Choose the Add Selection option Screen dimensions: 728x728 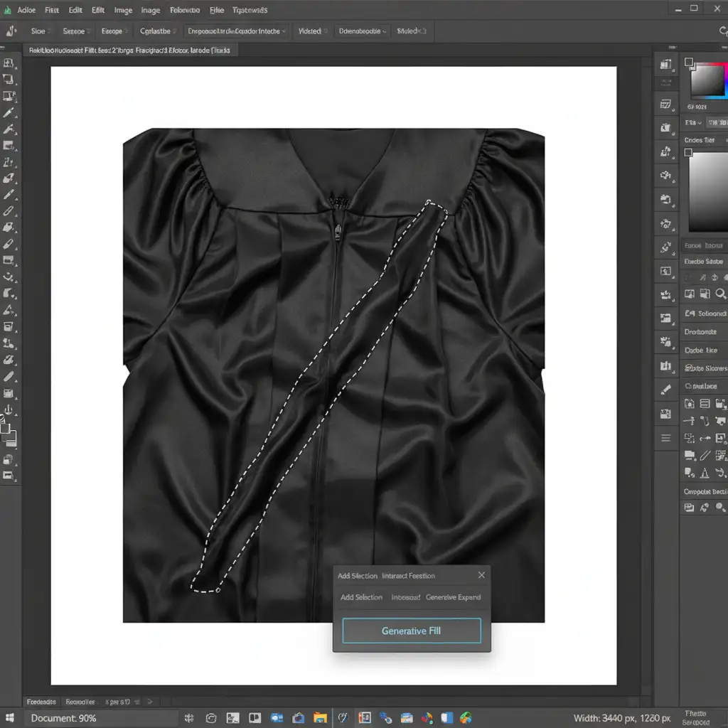pyautogui.click(x=361, y=597)
